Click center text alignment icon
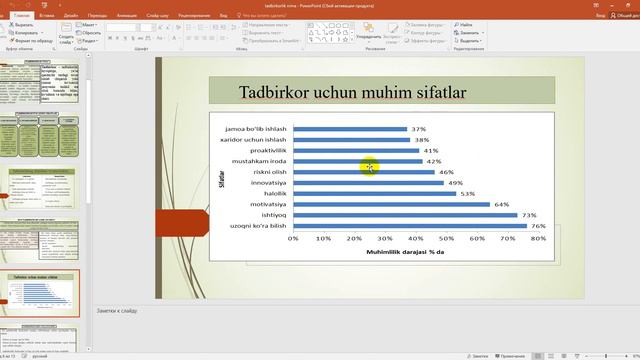This screenshot has height=360, width=640. (197, 38)
